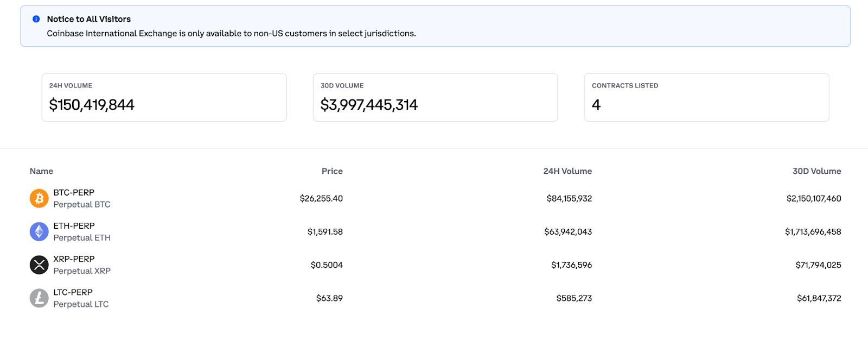Click LTC 24H volume $585,273

tap(574, 298)
